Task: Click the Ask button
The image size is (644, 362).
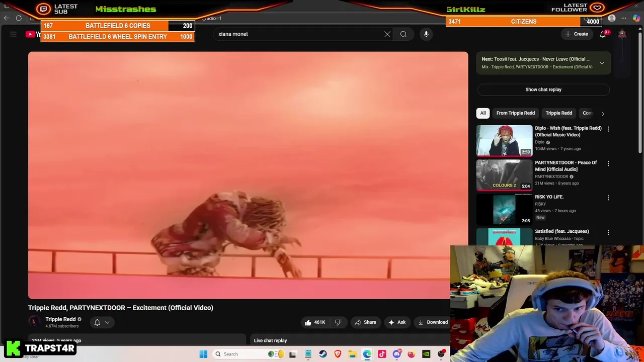Action: click(396, 322)
